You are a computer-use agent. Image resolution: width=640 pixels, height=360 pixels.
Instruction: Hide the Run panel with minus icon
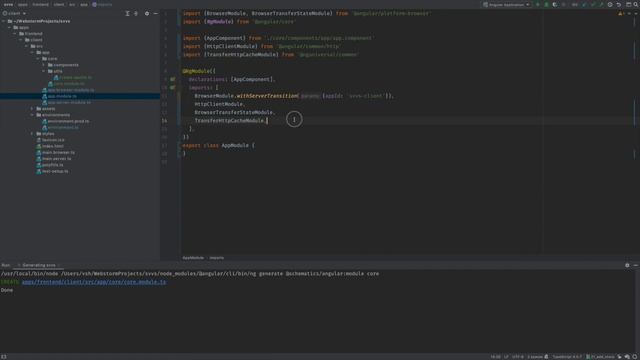coord(636,265)
